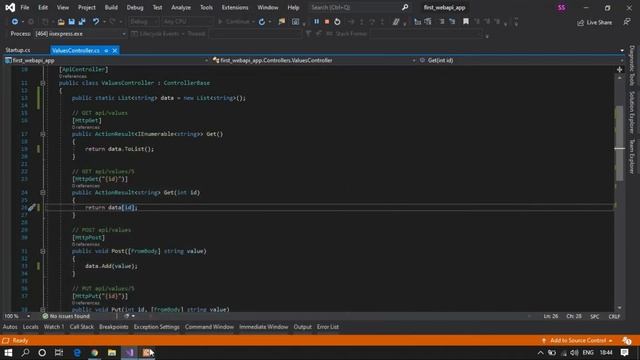Open the Locals debug window tab
Image resolution: width=640 pixels, height=360 pixels.
(x=31, y=327)
